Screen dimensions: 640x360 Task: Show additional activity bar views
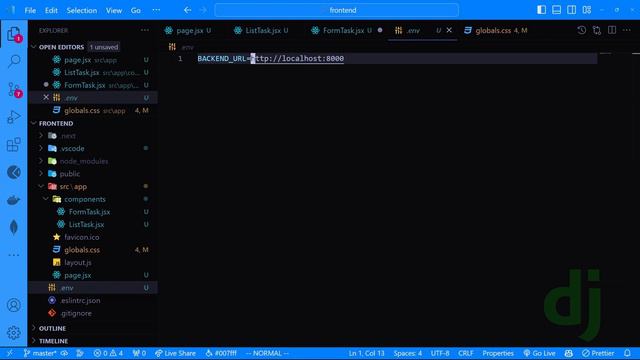(13, 255)
